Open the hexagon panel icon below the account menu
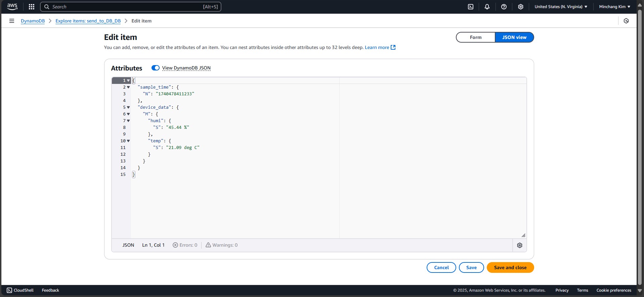Image resolution: width=644 pixels, height=297 pixels. [x=626, y=21]
